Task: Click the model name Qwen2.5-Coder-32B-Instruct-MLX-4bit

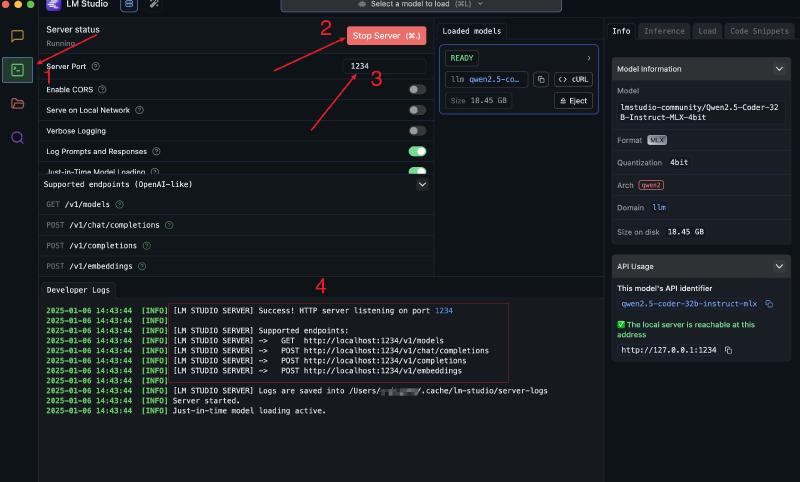Action: [x=699, y=112]
